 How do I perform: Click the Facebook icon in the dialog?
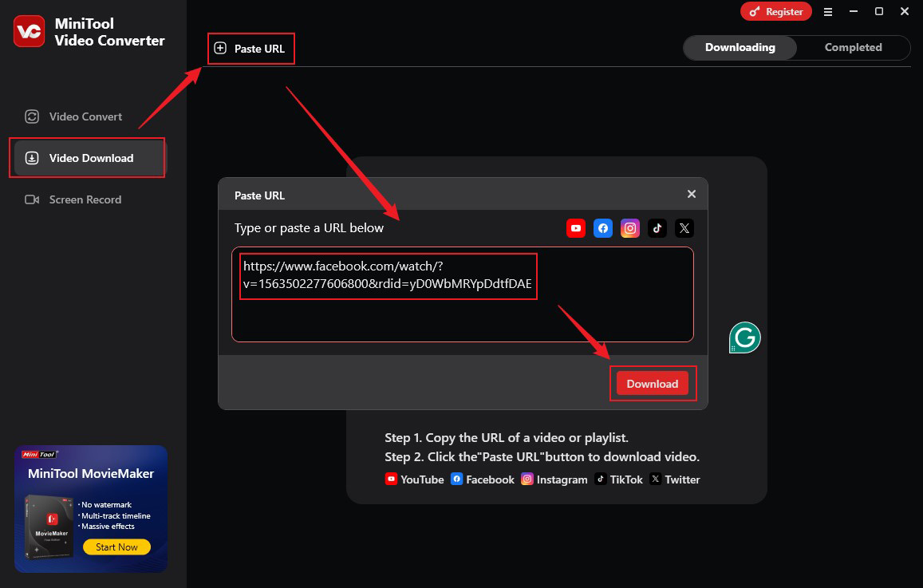tap(603, 228)
